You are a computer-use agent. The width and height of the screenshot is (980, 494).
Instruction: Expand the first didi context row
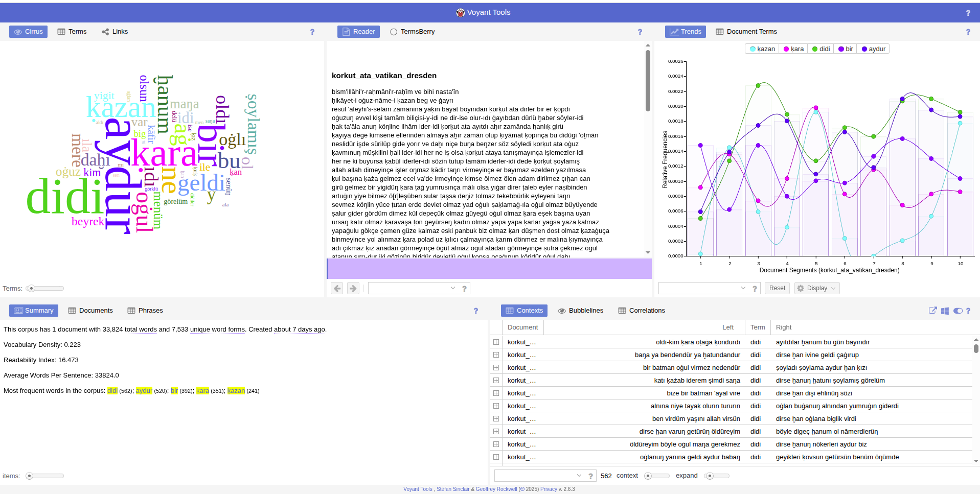tap(496, 342)
